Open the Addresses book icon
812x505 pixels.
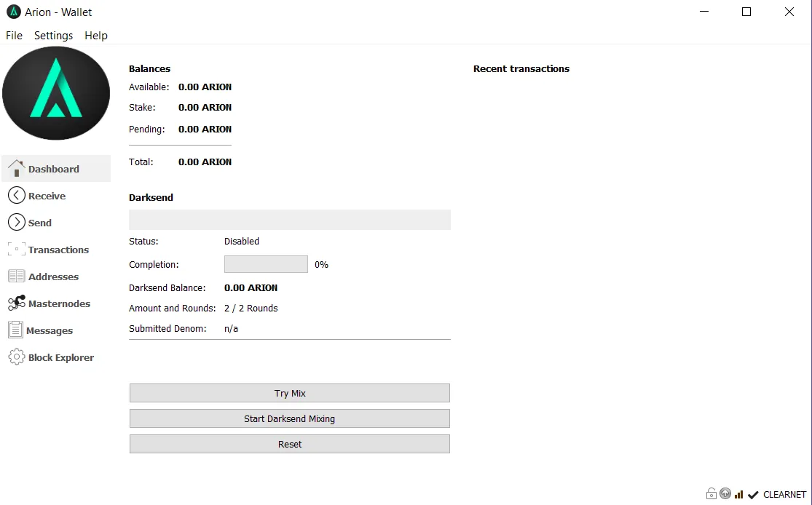(17, 277)
